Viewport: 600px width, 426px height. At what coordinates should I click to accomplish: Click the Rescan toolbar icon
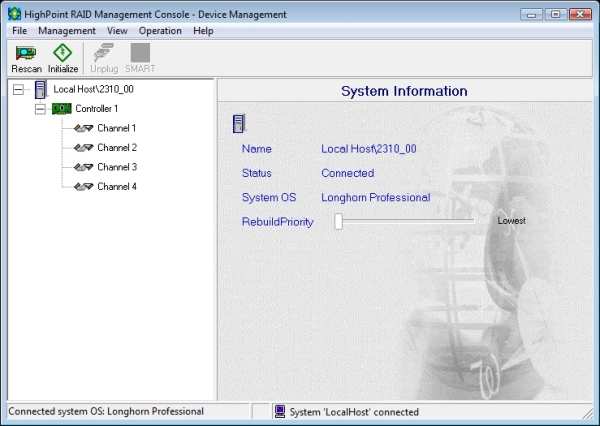(26, 53)
